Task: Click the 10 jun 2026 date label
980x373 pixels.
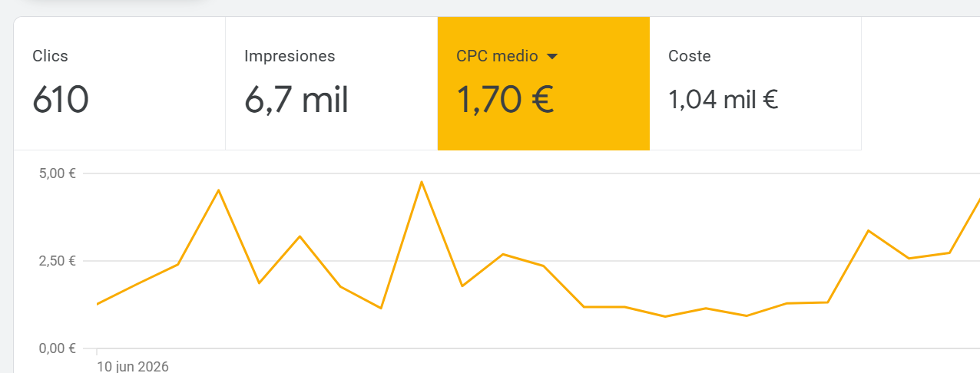Action: coord(133,366)
